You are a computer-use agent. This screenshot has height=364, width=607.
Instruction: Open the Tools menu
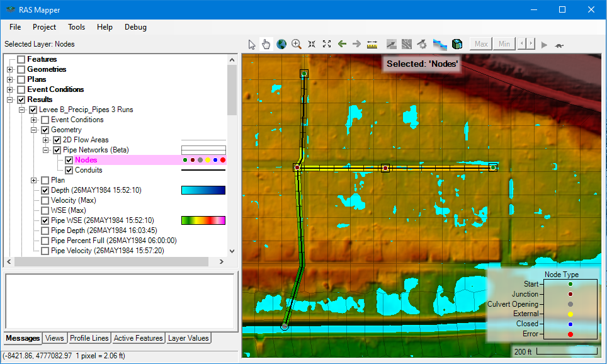pyautogui.click(x=76, y=27)
